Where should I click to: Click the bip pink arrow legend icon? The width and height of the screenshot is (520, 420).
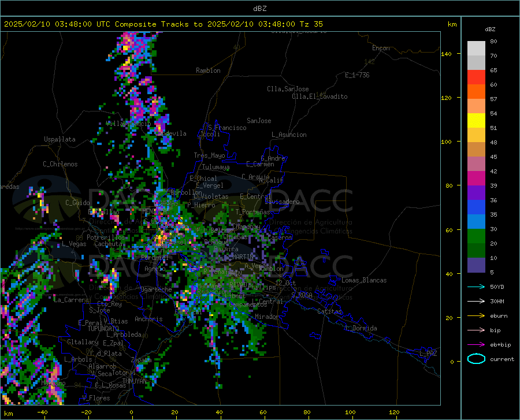coord(476,330)
